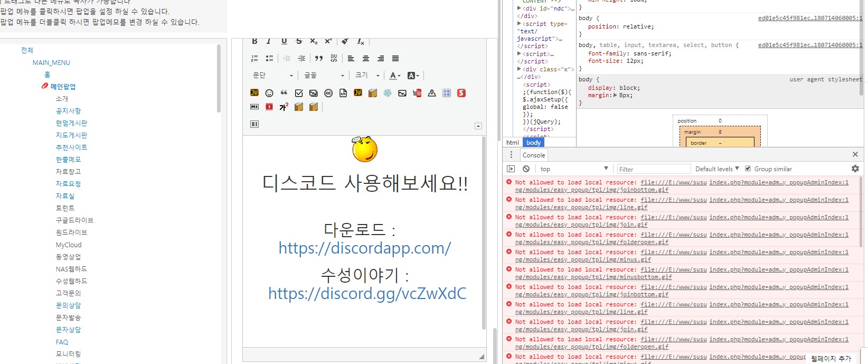Toggle show blocks in the editor
This screenshot has height=364, width=868.
click(x=254, y=124)
